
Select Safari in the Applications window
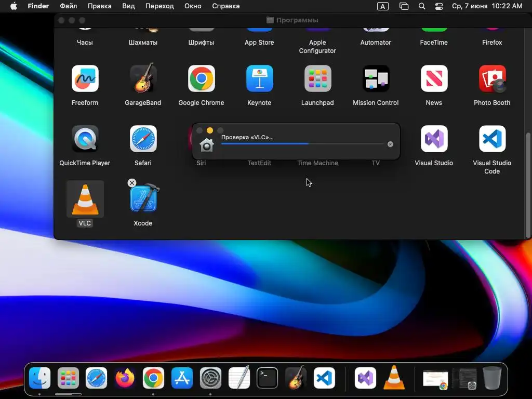pyautogui.click(x=143, y=139)
